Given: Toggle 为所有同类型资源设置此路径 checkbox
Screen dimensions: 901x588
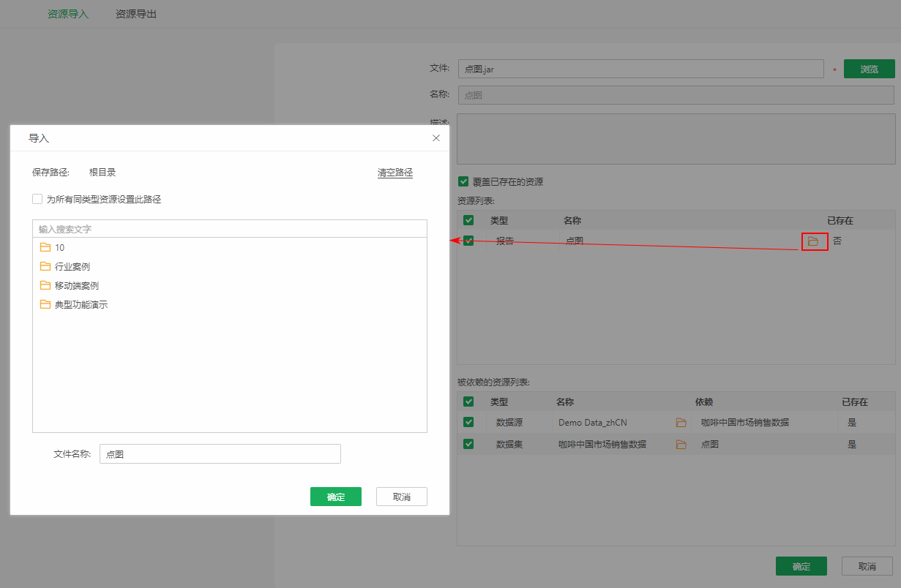Looking at the screenshot, I should click(x=37, y=199).
